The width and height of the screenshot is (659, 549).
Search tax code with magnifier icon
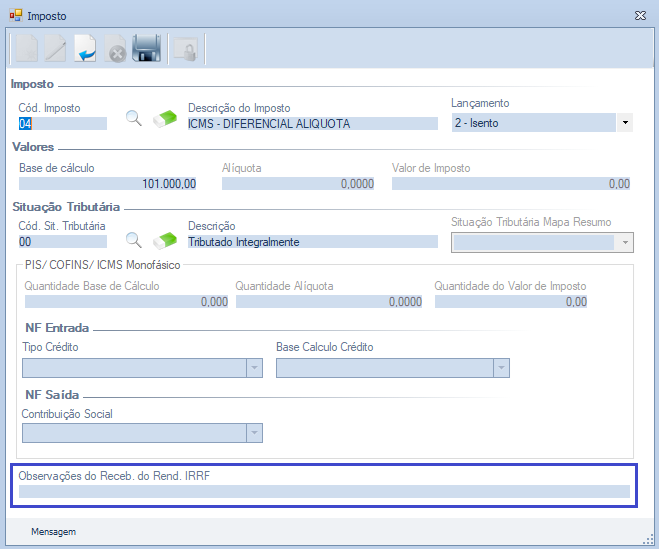pyautogui.click(x=134, y=119)
